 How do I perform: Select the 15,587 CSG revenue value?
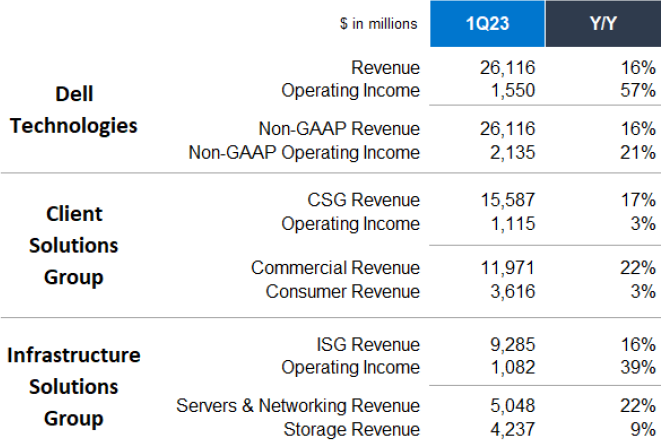[x=507, y=200]
